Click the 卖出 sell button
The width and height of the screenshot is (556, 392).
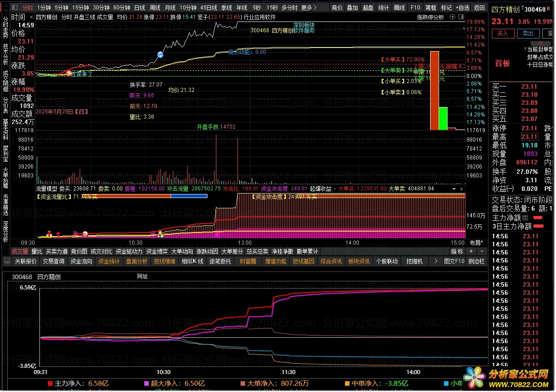coord(528,34)
